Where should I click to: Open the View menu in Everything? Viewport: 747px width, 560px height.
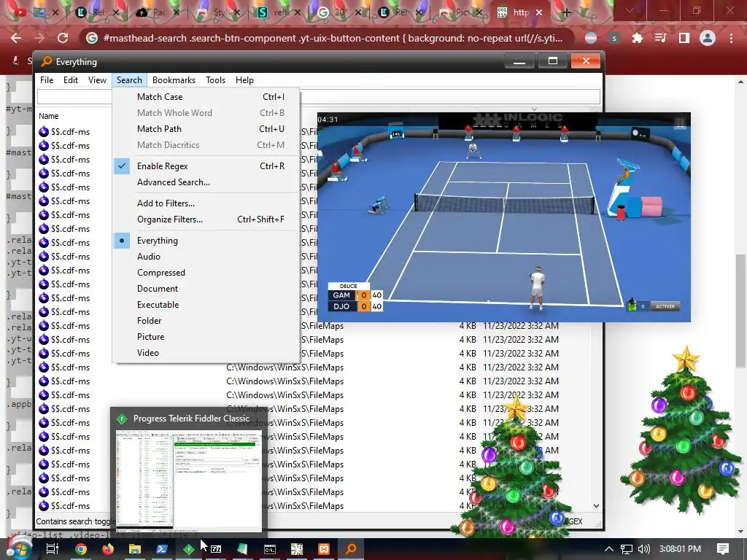coord(97,80)
